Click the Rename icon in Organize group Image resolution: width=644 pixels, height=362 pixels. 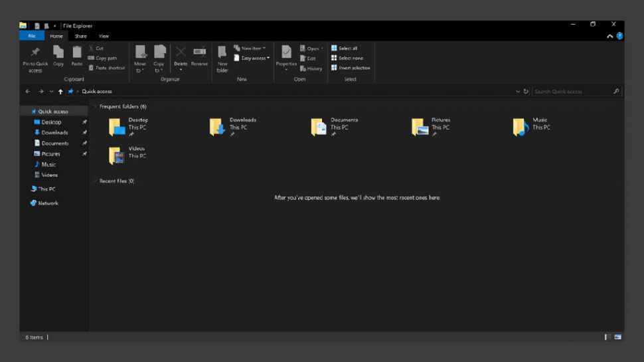pyautogui.click(x=199, y=52)
